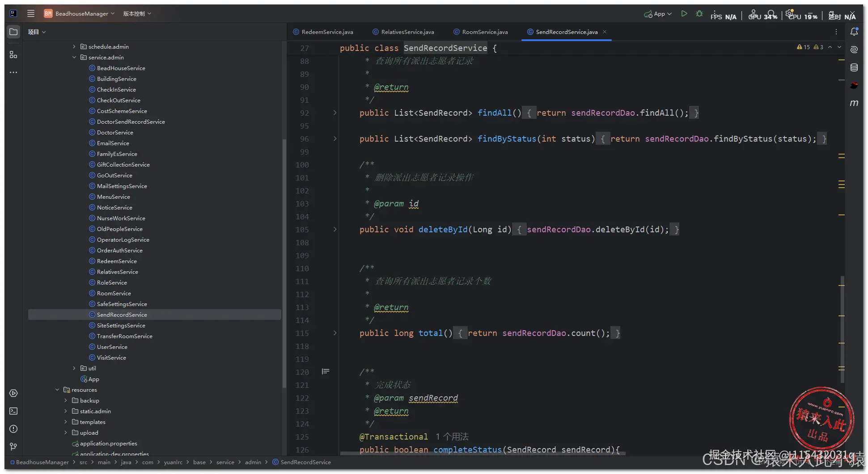Open the AI Assistant panel

(x=854, y=50)
